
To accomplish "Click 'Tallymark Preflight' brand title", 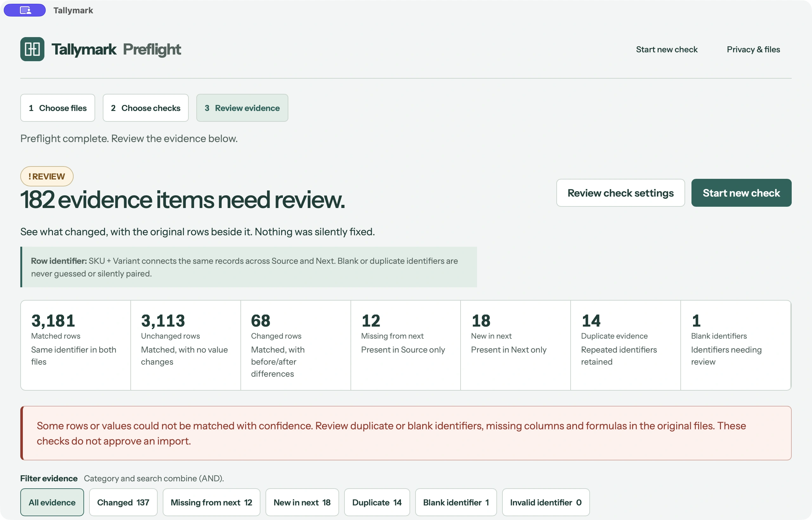I will point(116,49).
